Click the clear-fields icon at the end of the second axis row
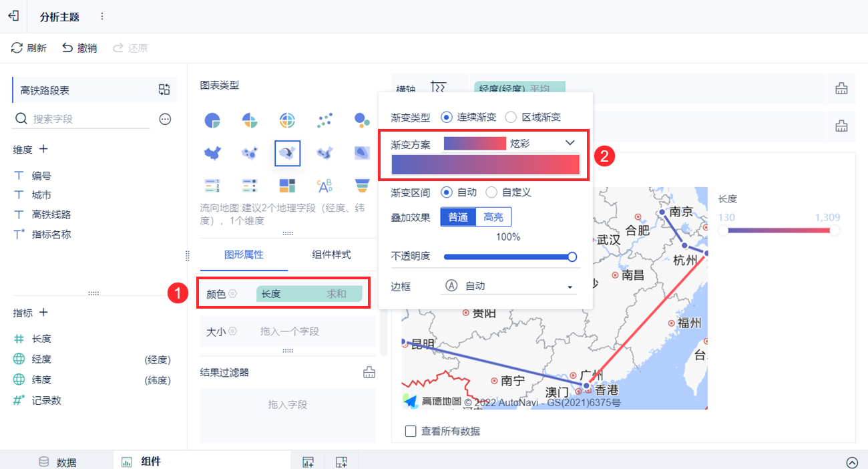The height and width of the screenshot is (469, 868). [x=841, y=126]
